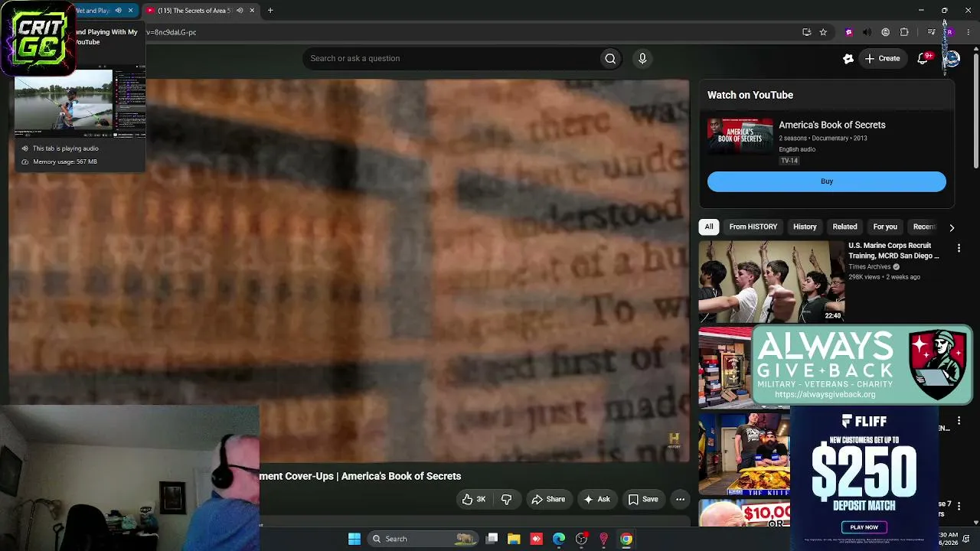Dislike the video with the thumbs-down button

(506, 499)
